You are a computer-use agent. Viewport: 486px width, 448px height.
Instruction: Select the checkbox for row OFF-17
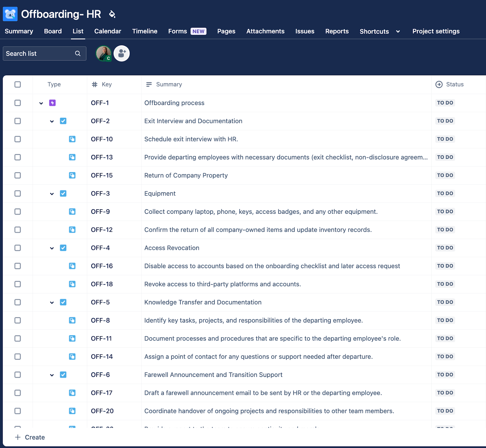18,393
